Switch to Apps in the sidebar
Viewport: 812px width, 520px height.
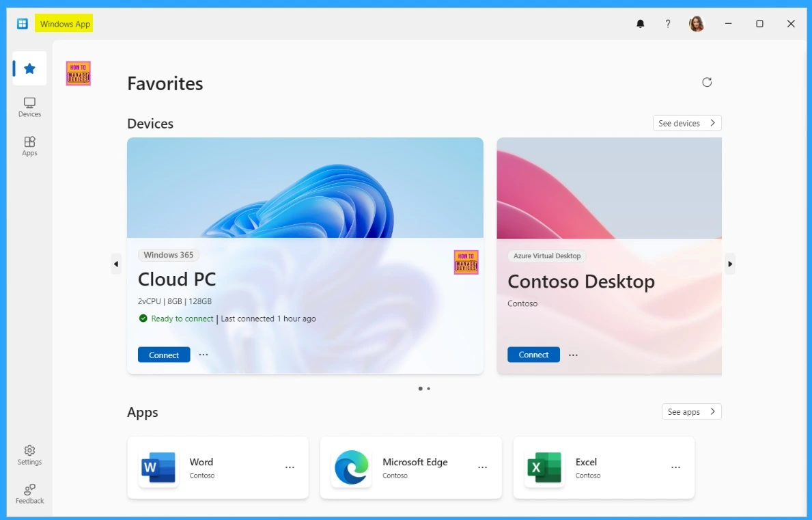[x=29, y=146]
